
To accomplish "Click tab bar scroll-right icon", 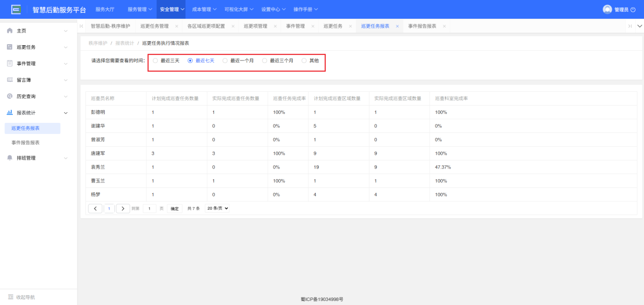I will point(630,26).
